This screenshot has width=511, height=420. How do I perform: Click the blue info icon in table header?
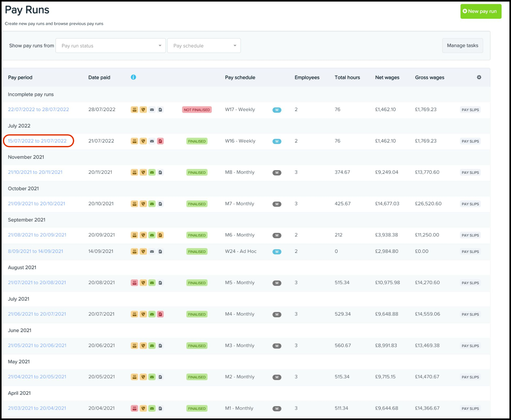[x=133, y=77]
